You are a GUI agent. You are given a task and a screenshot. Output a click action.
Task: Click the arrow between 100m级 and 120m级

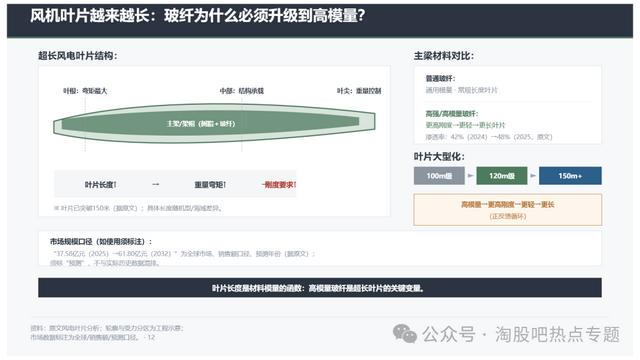coord(470,176)
